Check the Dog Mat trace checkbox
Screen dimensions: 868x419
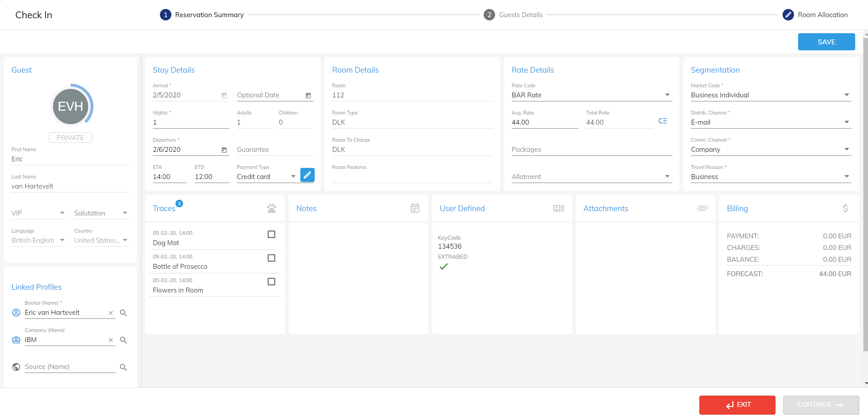(x=271, y=234)
